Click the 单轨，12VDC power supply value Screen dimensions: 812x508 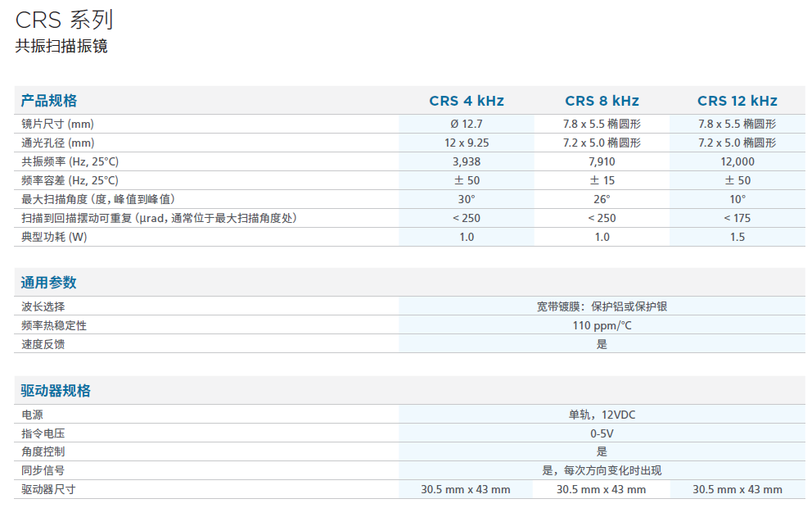[x=602, y=415]
